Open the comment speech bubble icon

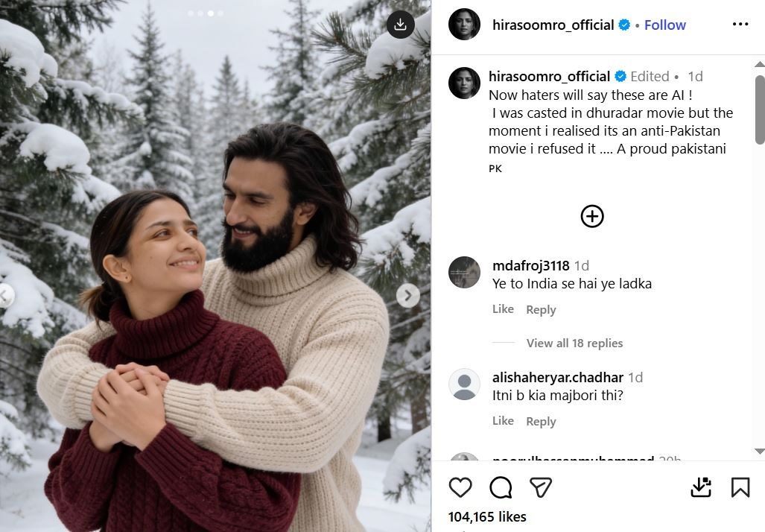point(501,487)
